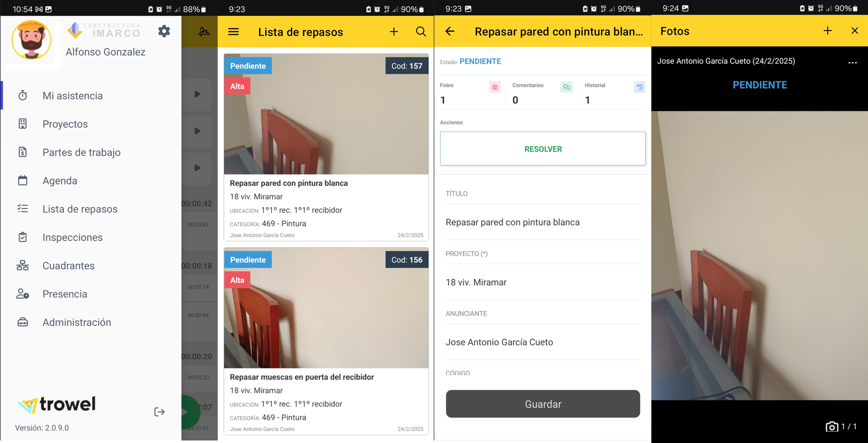Add new repaso with plus icon

click(x=394, y=32)
